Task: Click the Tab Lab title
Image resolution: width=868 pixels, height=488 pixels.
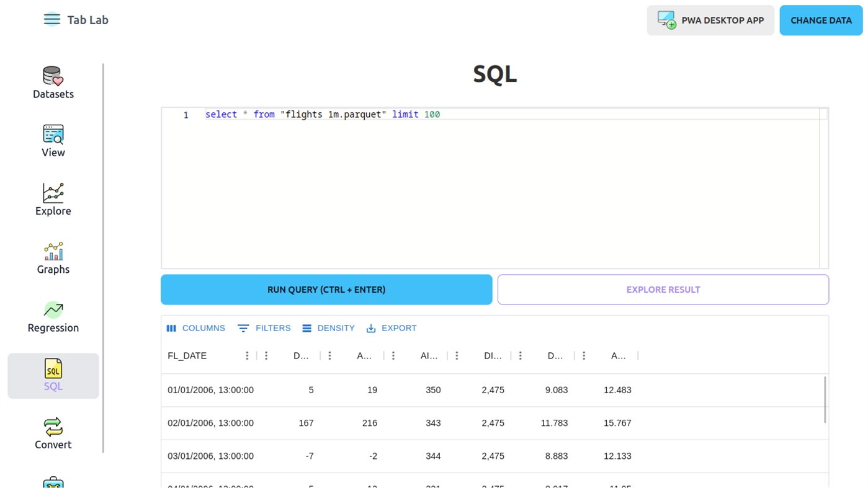Action: [88, 20]
